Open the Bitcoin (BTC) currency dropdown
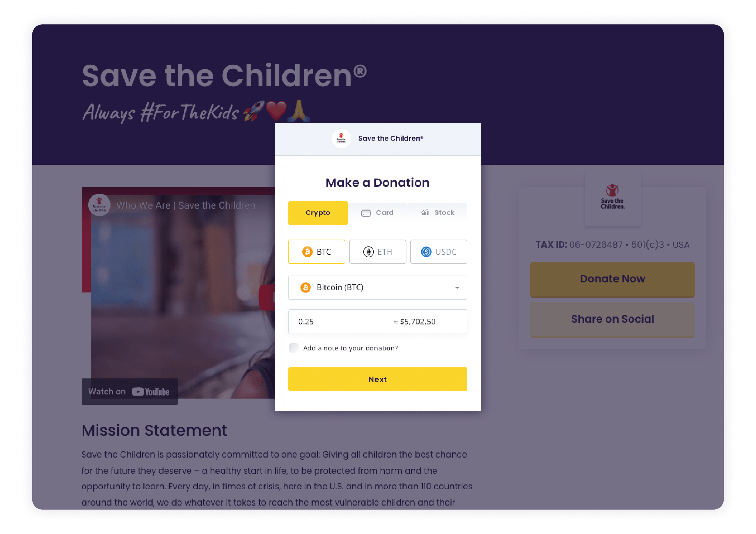This screenshot has height=534, width=756. point(377,288)
